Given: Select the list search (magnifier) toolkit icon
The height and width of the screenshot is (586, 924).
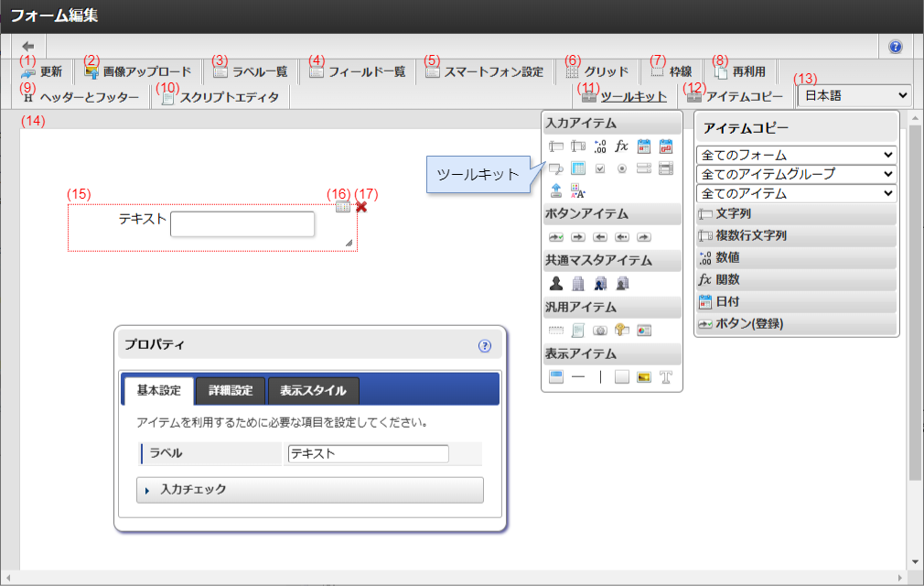Looking at the screenshot, I should pyautogui.click(x=555, y=168).
